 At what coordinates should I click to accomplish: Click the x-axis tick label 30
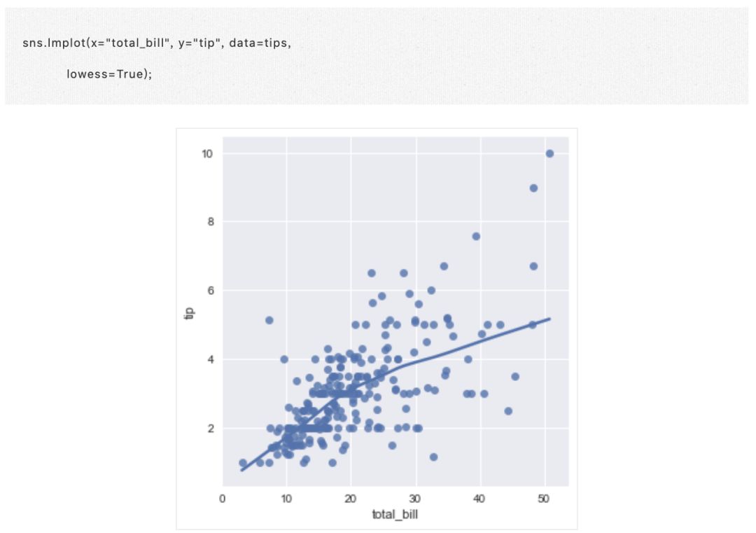pyautogui.click(x=416, y=498)
